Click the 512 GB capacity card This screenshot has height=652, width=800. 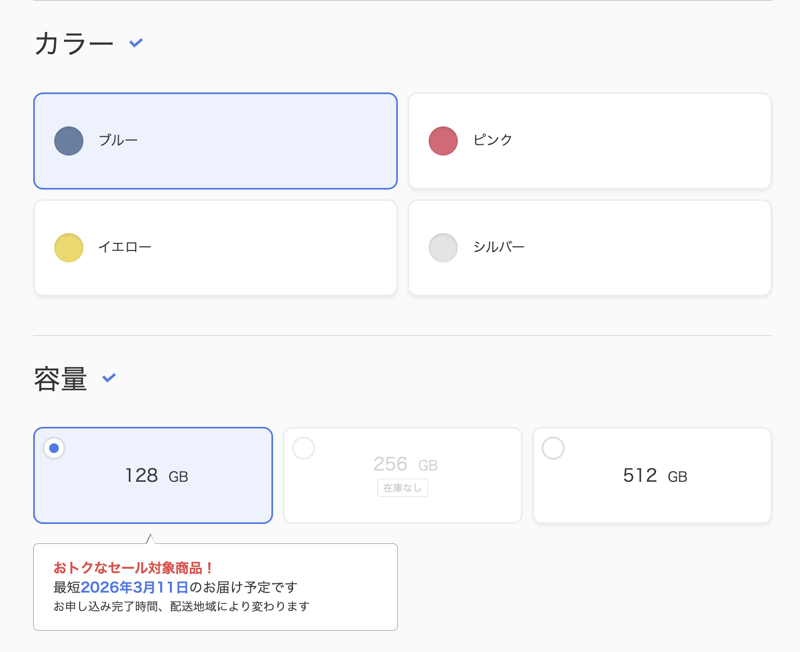click(x=651, y=475)
